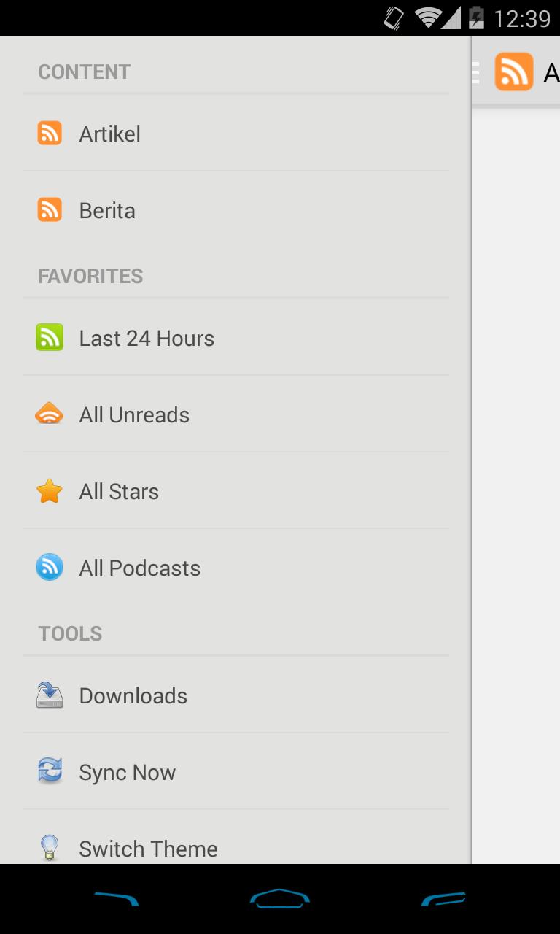Image resolution: width=560 pixels, height=934 pixels.
Task: Tap the app RSS logo in header
Action: [513, 72]
